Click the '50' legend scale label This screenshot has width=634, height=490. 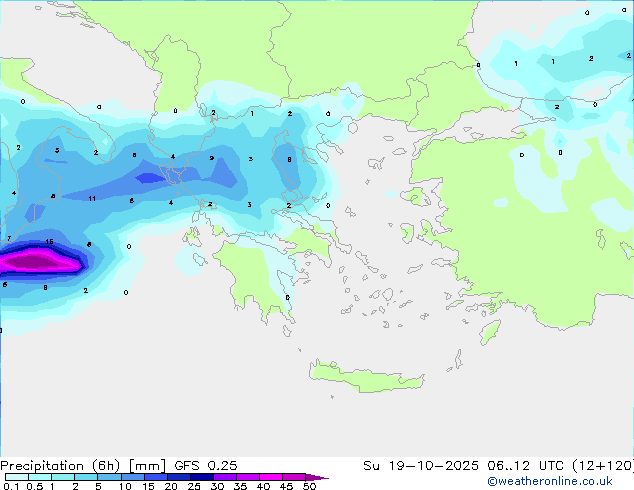309,486
